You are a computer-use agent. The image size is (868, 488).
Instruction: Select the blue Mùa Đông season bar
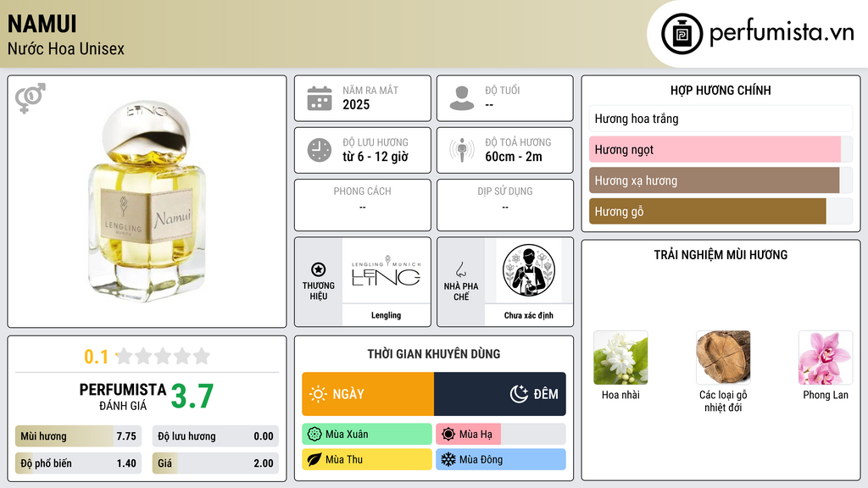[x=501, y=459]
